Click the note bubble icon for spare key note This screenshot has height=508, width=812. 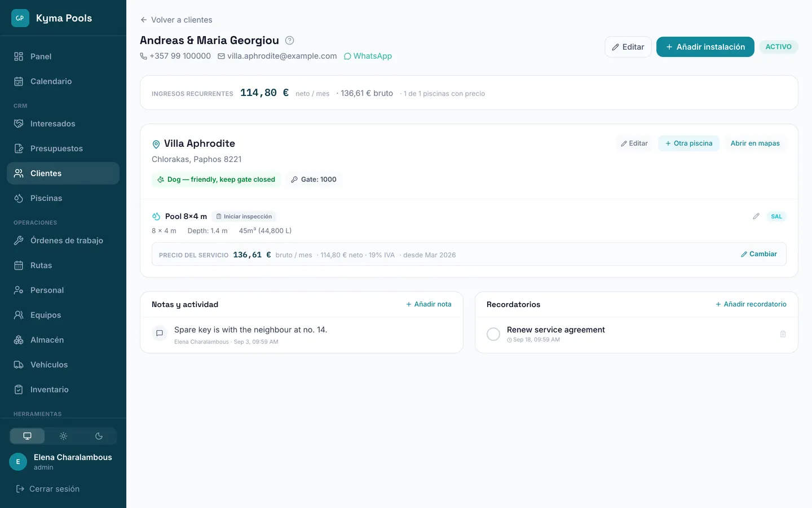pos(160,333)
